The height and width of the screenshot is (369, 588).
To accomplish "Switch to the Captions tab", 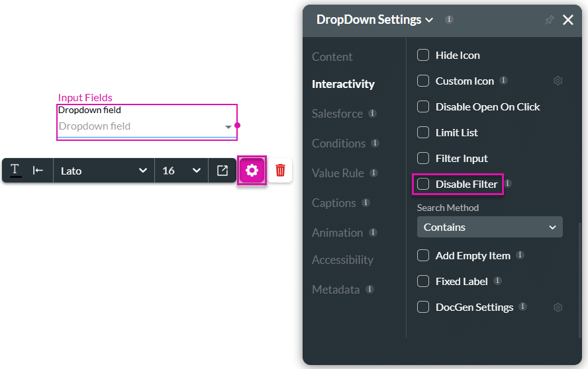I will [334, 202].
